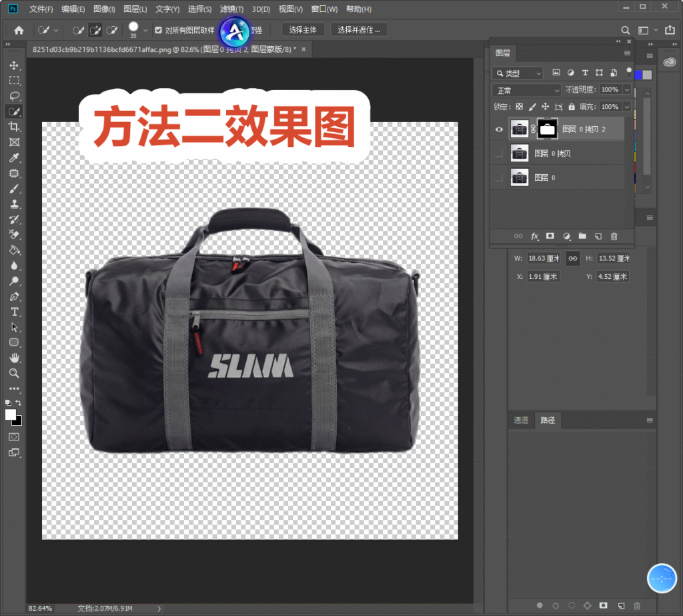Image resolution: width=683 pixels, height=616 pixels.
Task: Select the Eraser tool
Action: coord(14,234)
